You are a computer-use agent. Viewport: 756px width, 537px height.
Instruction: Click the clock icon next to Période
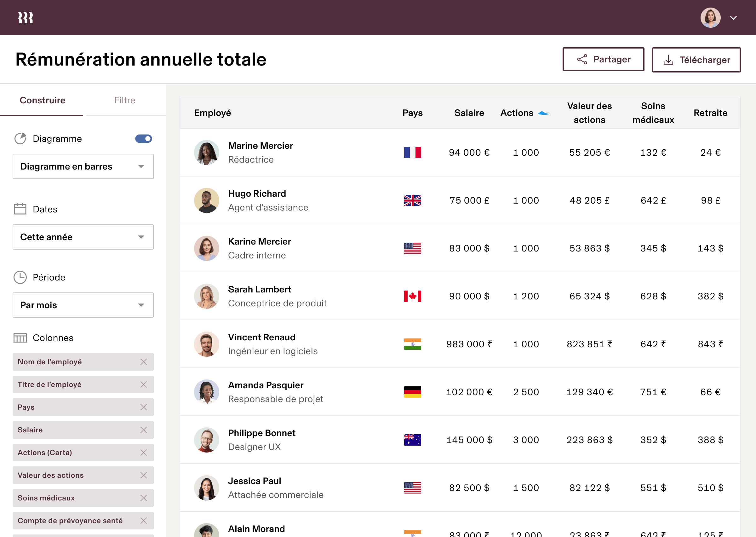click(x=20, y=277)
